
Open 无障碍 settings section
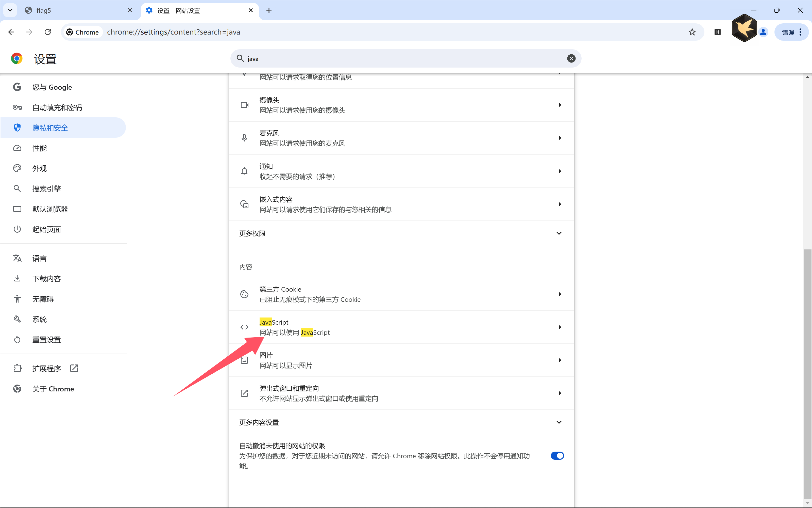63,299
